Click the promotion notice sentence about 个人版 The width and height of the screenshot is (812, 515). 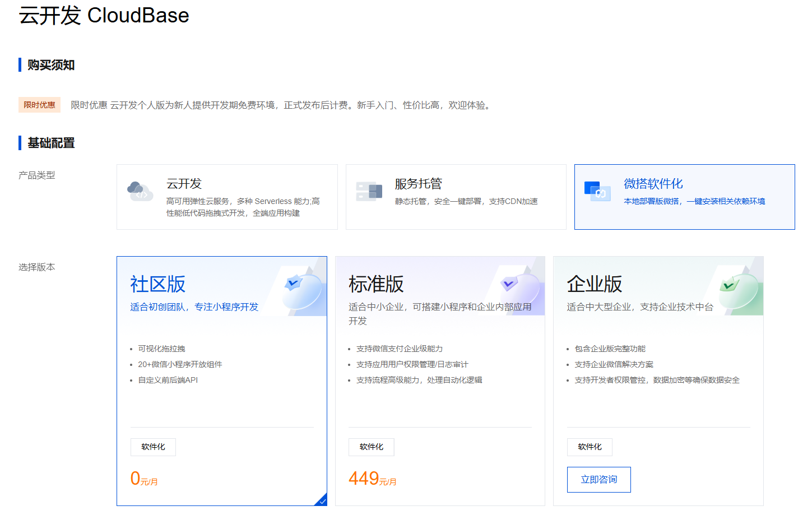282,105
